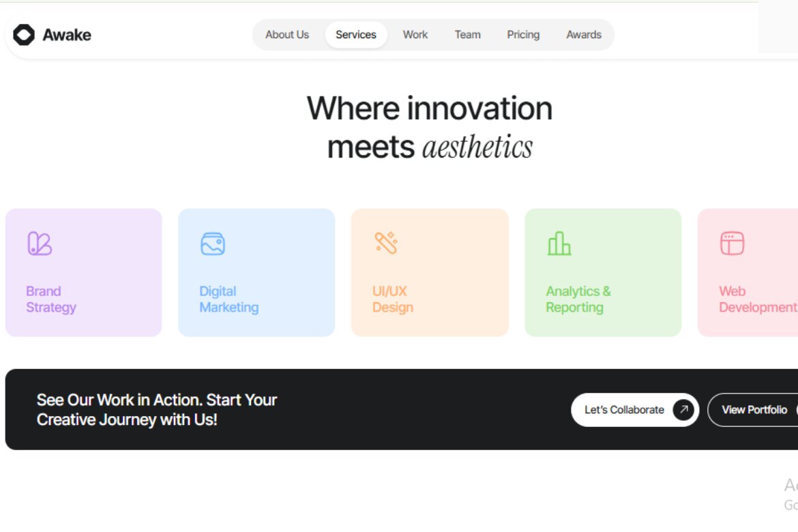
Task: Open the Team page
Action: (x=467, y=34)
